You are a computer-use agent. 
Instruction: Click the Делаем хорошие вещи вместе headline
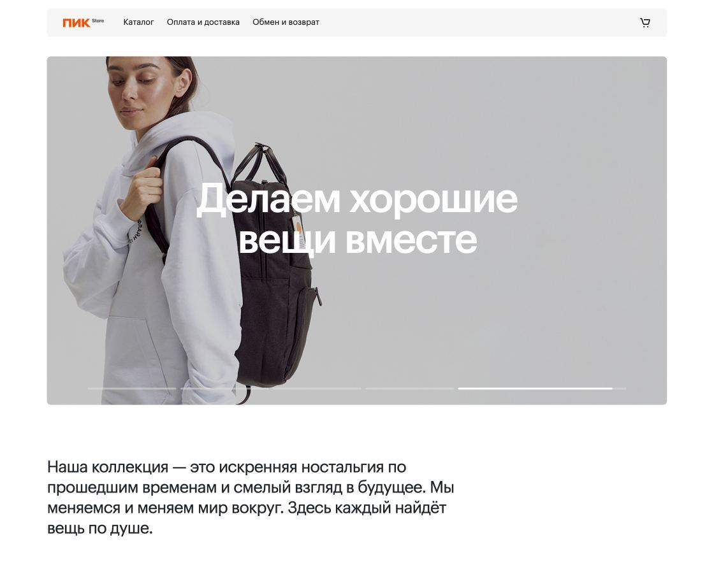tap(357, 219)
